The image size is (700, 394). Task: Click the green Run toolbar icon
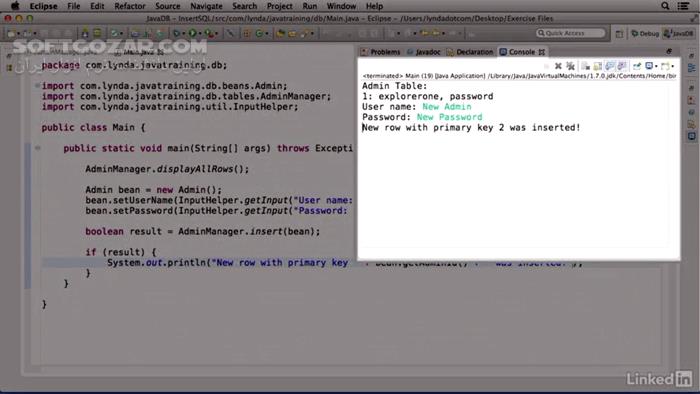pos(192,33)
